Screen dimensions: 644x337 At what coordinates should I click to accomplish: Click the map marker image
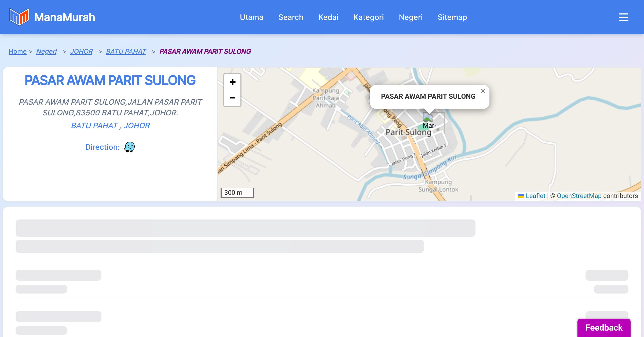point(428,118)
